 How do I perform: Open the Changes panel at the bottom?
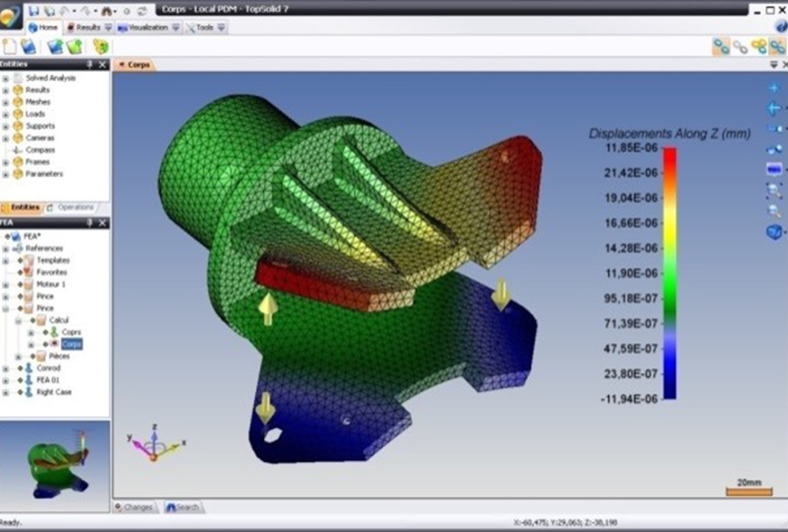pyautogui.click(x=134, y=507)
